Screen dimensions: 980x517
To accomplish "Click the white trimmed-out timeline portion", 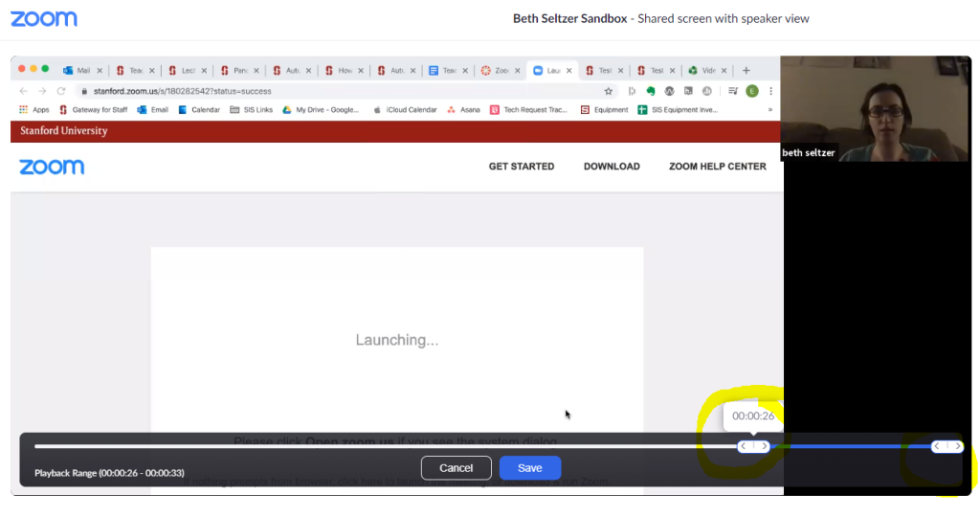I will coord(386,446).
